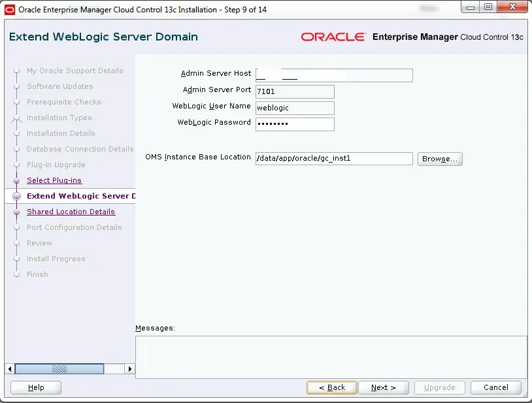Viewport: 532px width, 403px height.
Task: Click the Select Plug-ins step bullet icon
Action: (x=16, y=181)
